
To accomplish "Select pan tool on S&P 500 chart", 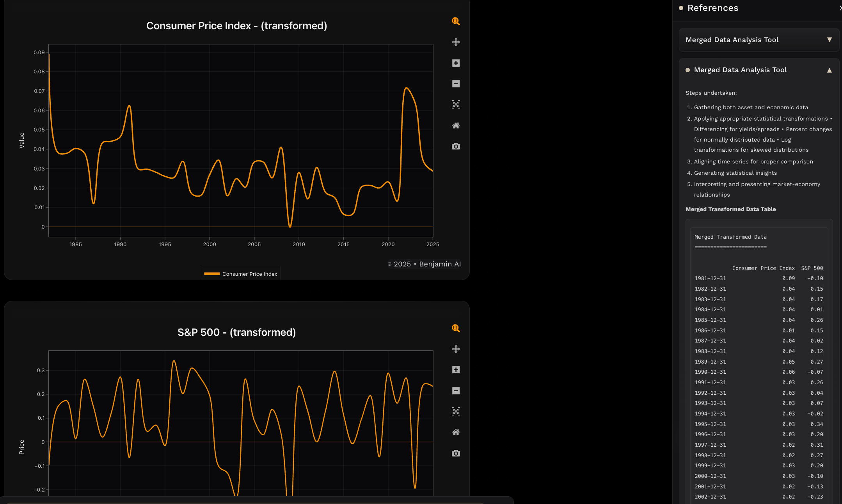I will point(456,349).
